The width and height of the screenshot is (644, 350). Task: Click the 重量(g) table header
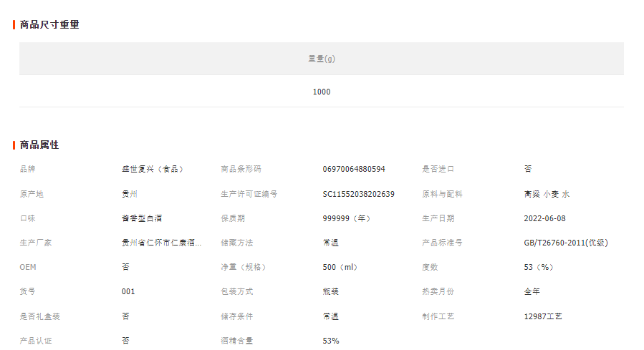[x=322, y=59]
